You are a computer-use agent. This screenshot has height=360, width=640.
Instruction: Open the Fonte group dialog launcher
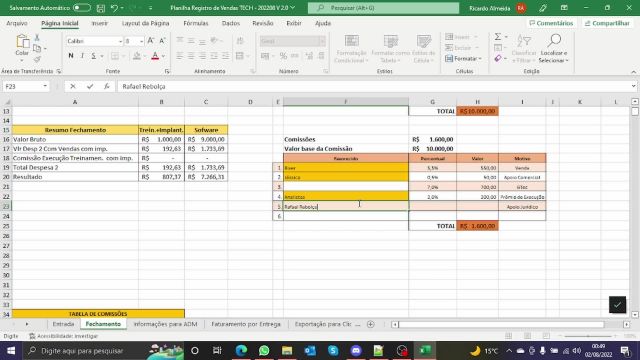click(x=167, y=71)
